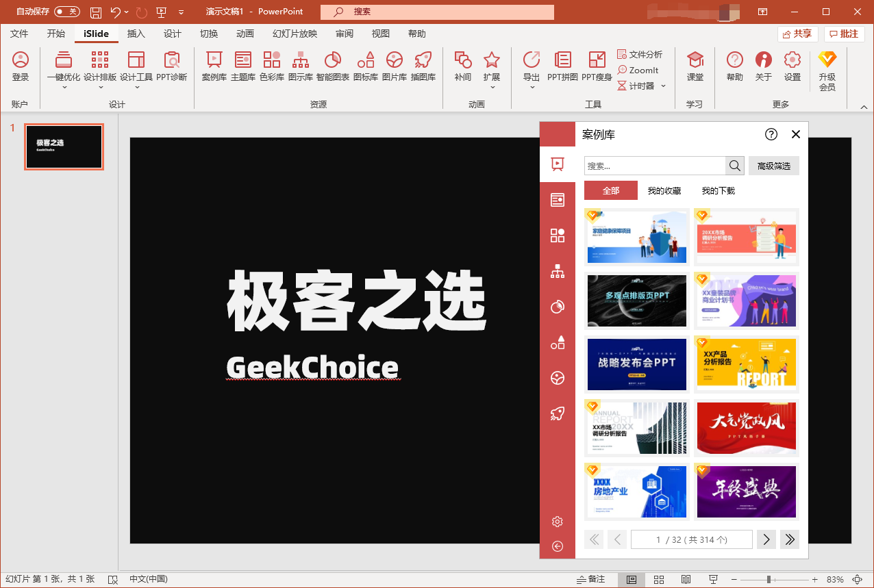Click the zoom slider in status bar
874x588 pixels.
(769, 580)
